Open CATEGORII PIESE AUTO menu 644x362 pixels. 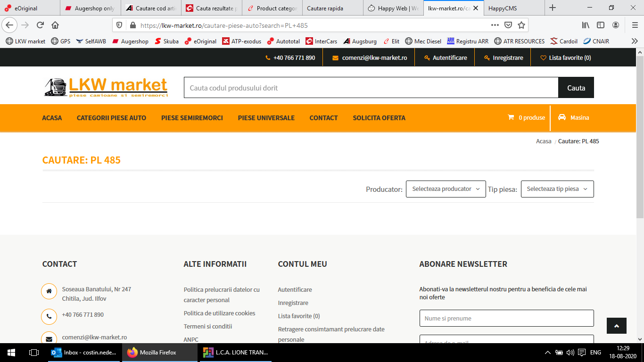(112, 118)
